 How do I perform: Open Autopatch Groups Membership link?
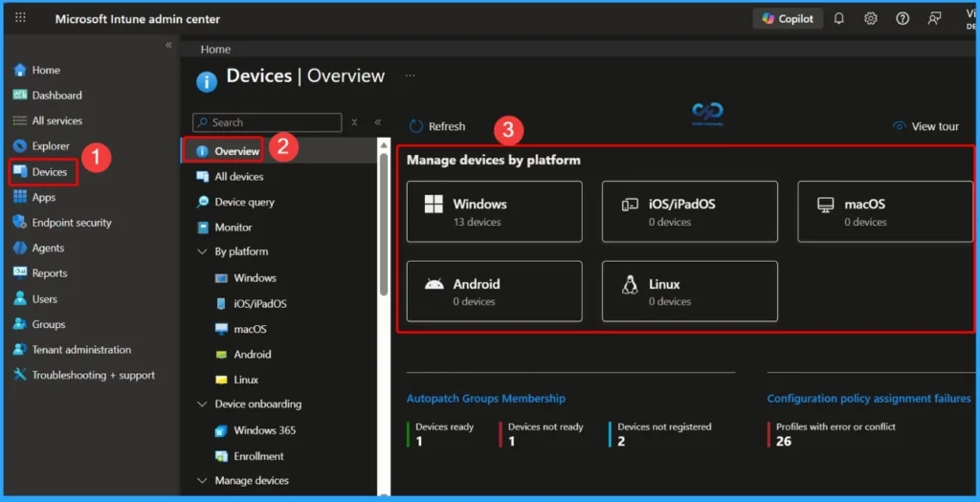pos(485,399)
